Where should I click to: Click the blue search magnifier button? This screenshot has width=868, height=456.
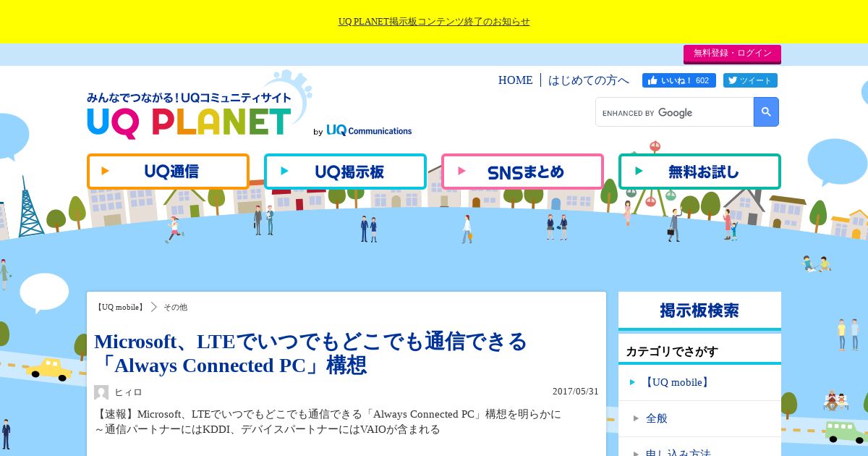(766, 112)
